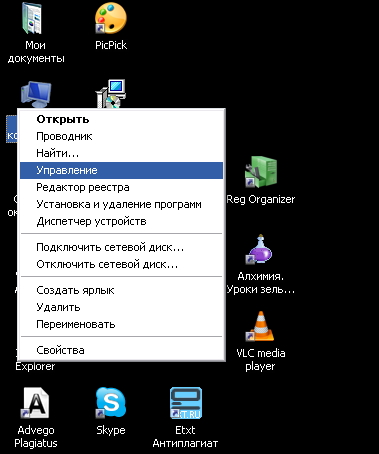Click the Advego Plagiatus label text
Screen dimensions: 379x454
pyautogui.click(x=36, y=437)
